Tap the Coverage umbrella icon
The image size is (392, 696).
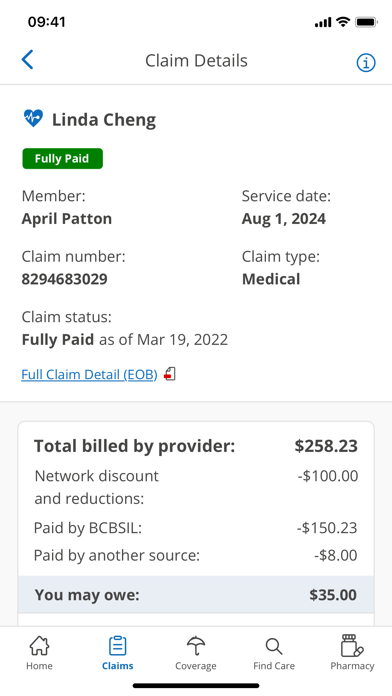click(x=196, y=645)
